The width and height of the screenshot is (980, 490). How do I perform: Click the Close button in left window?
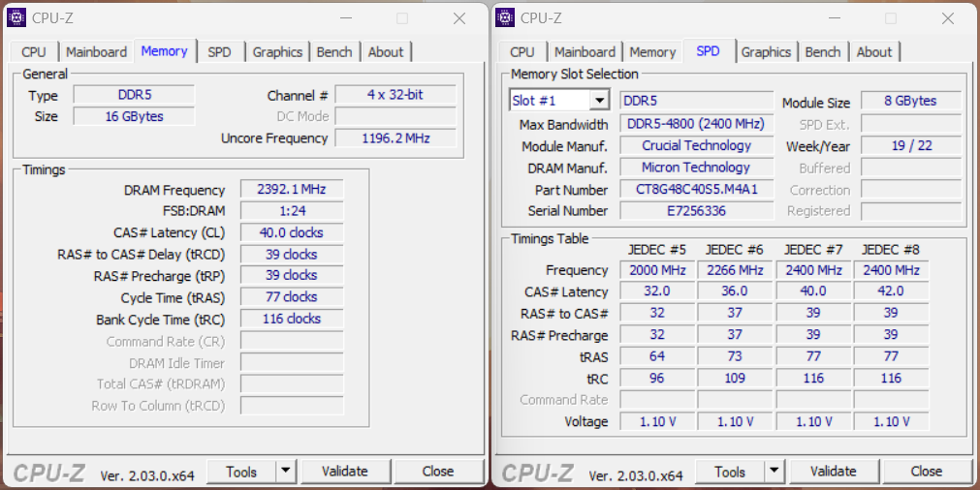coord(438,472)
